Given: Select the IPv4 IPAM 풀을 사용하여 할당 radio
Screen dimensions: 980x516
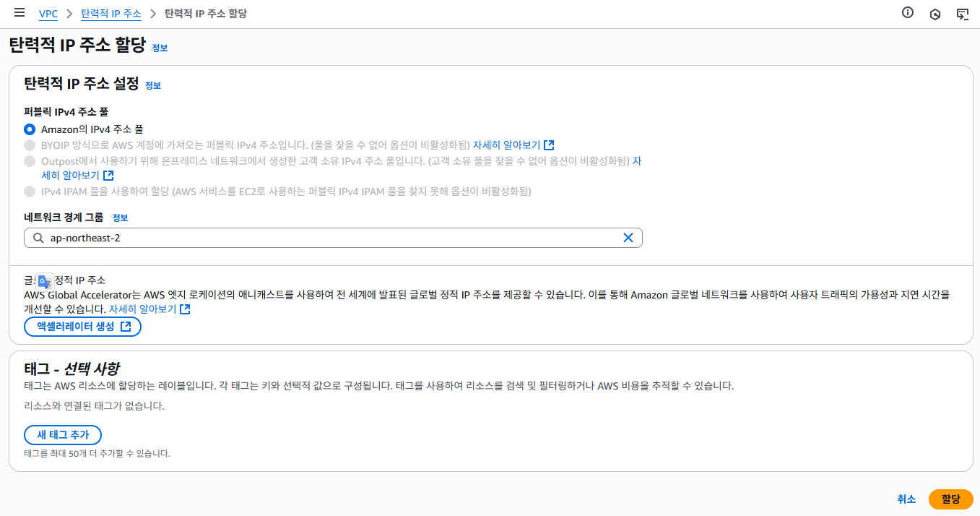Looking at the screenshot, I should 30,192.
